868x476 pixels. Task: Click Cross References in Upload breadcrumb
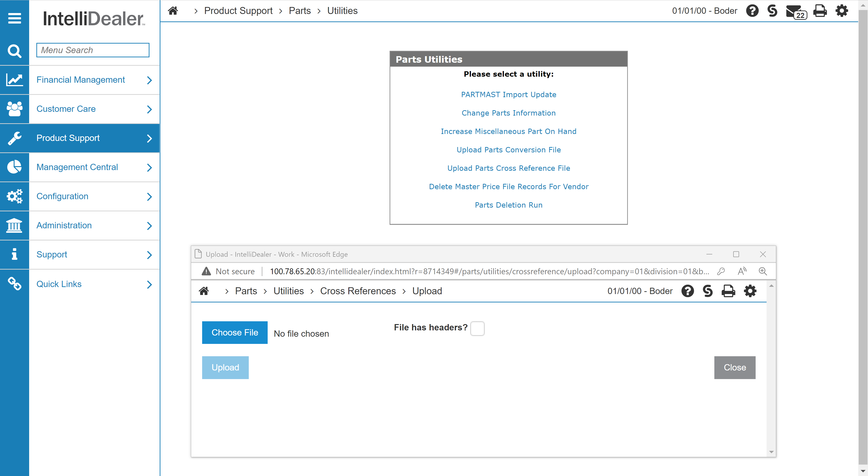click(358, 291)
